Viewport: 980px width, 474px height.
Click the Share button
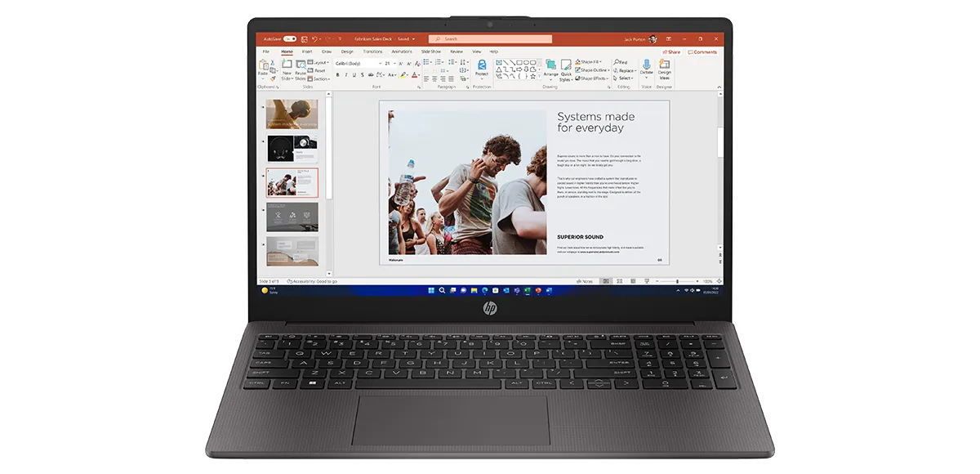[x=671, y=51]
